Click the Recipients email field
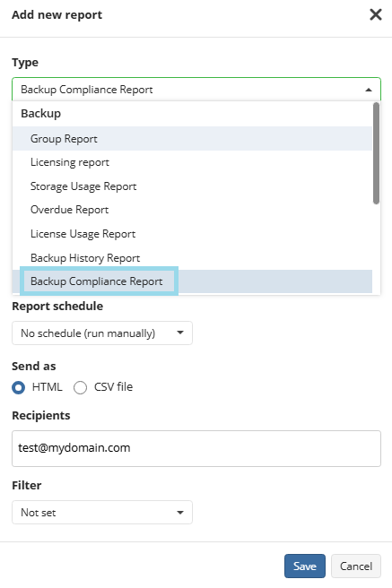Screen dimensions: 392x588 [196, 448]
